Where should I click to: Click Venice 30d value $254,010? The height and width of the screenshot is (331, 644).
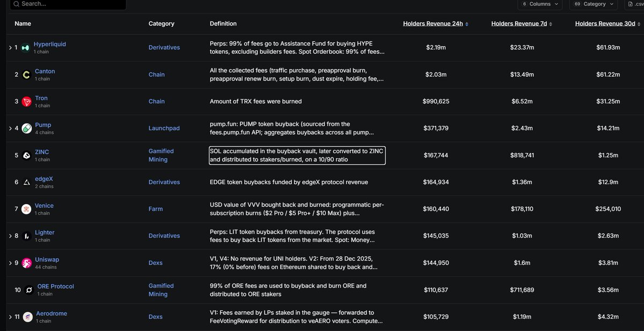[x=608, y=209]
